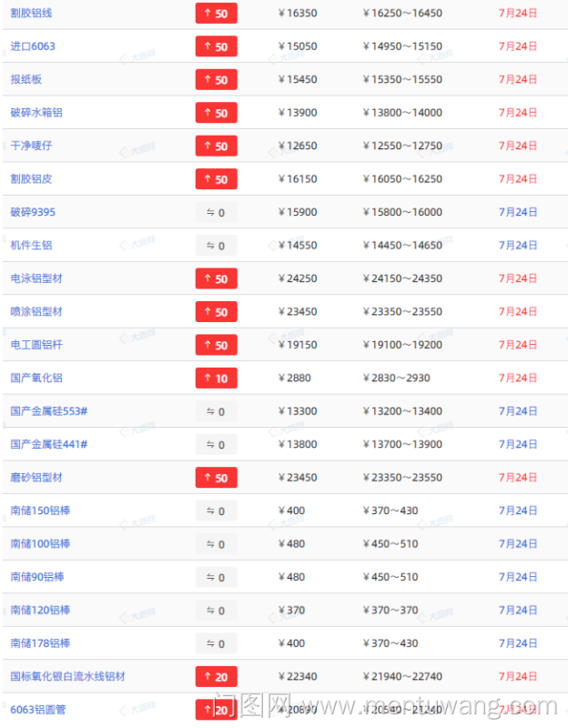Open the 报纸板 price entry
Screen dimensions: 568x728
coord(26,79)
